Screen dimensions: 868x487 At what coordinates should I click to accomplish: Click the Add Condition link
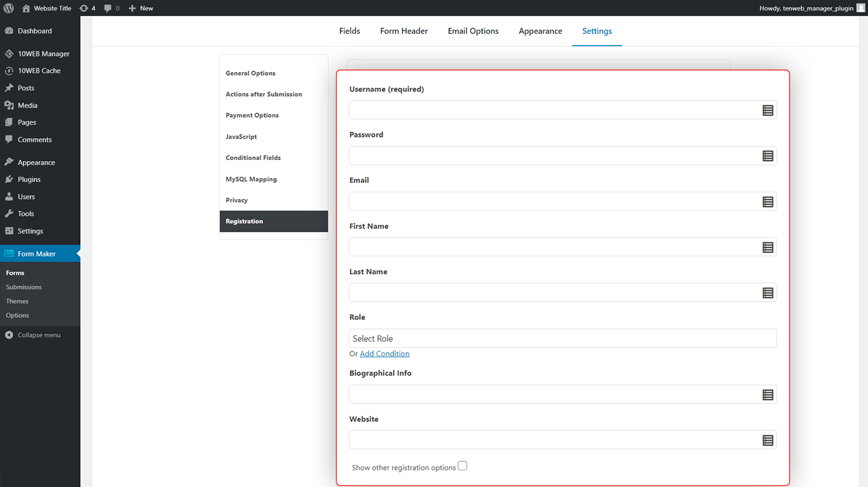[384, 354]
